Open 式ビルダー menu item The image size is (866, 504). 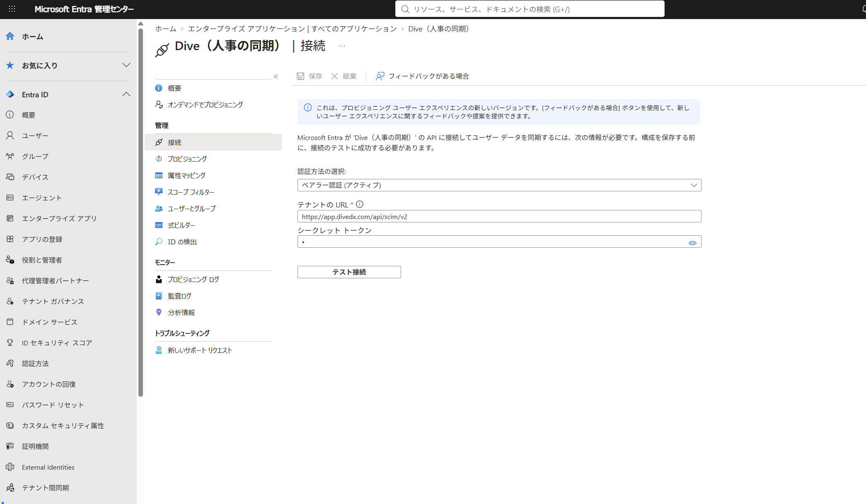click(181, 225)
